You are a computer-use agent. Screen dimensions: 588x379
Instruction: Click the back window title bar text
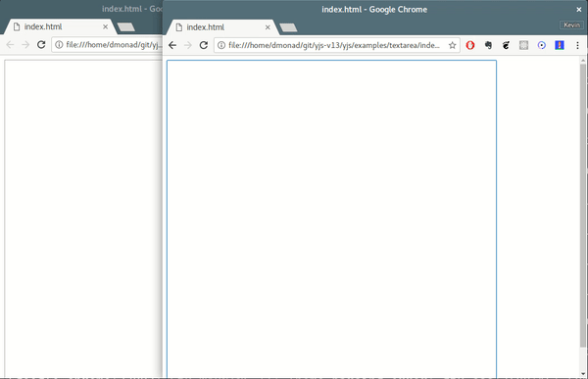pos(132,9)
